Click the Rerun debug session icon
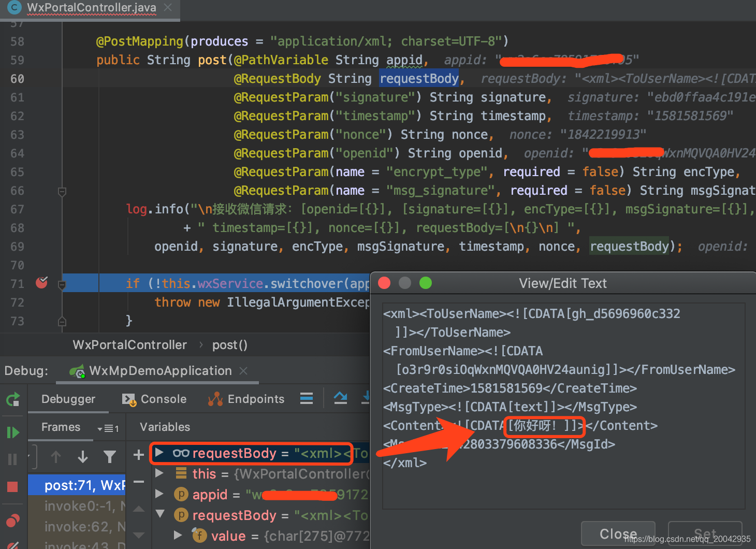 point(13,399)
